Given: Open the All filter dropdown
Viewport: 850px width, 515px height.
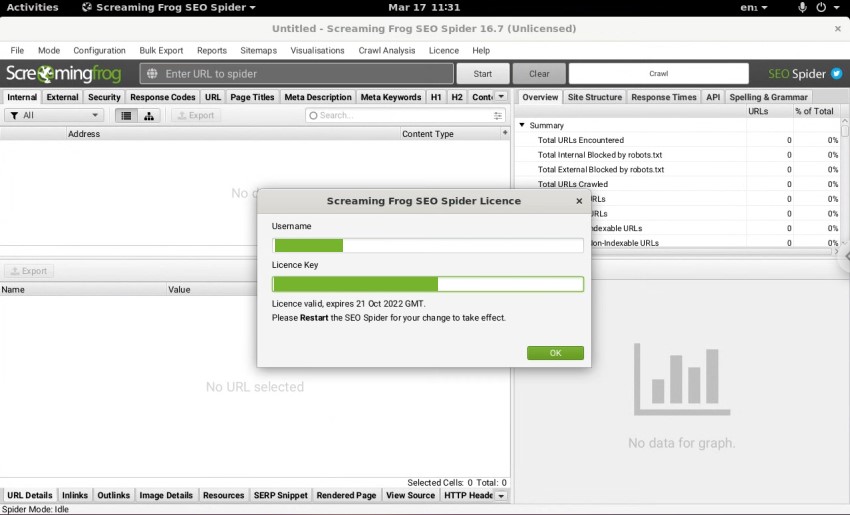Looking at the screenshot, I should [x=54, y=116].
